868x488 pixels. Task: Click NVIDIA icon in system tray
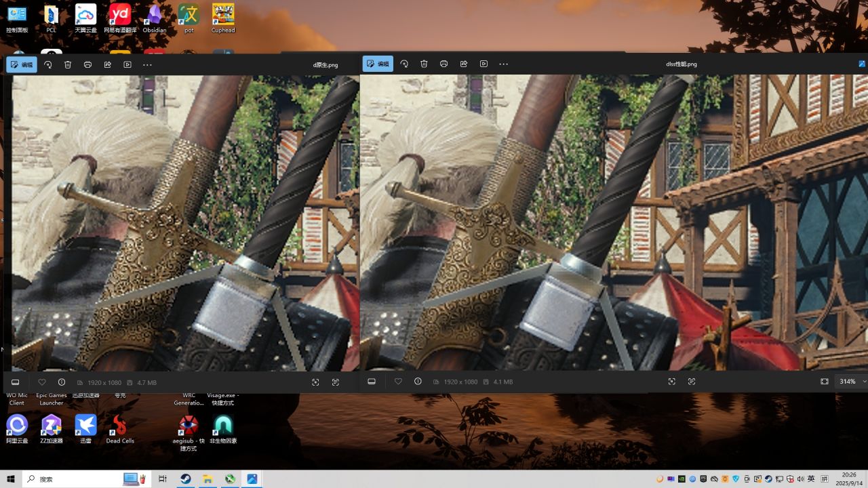pos(682,479)
